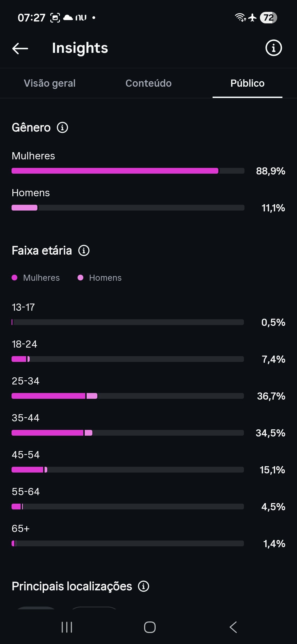Viewport: 297px width, 644px height.
Task: Tap the 45-54 age group bar
Action: coord(128,470)
